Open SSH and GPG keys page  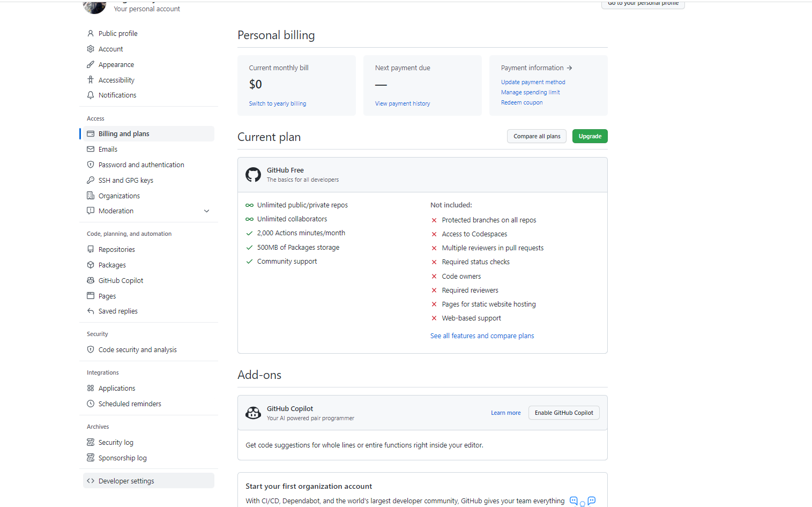[149, 180]
